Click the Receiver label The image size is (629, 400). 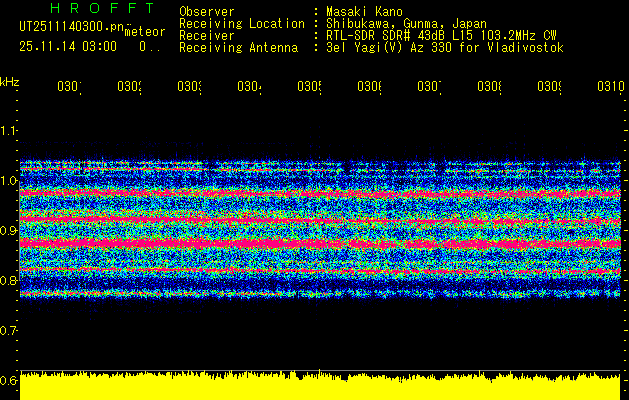207,36
